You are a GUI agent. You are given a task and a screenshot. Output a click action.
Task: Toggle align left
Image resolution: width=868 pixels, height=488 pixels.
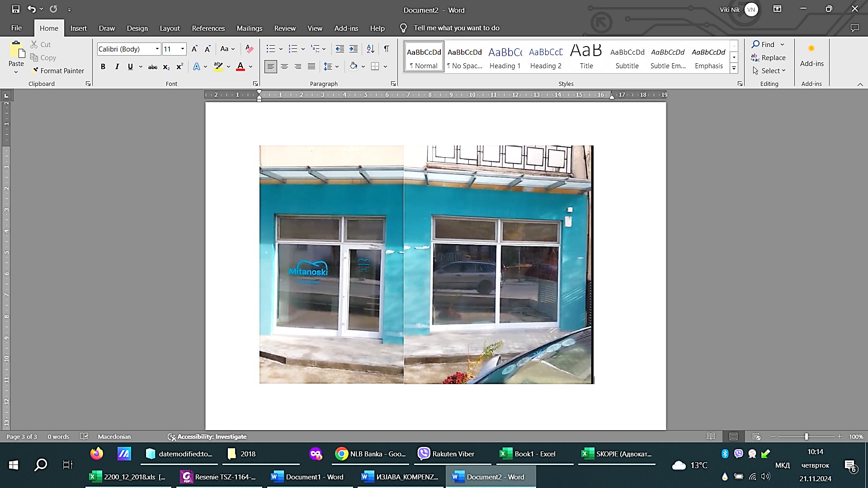(270, 67)
